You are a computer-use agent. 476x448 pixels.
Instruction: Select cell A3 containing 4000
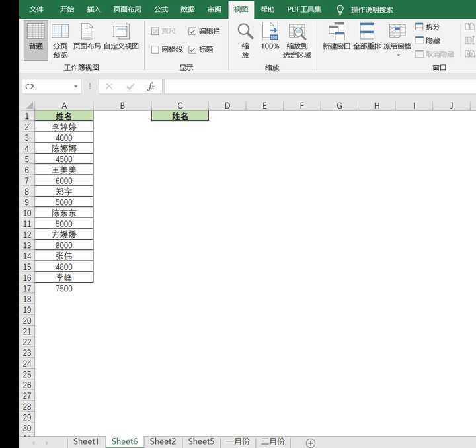click(64, 138)
